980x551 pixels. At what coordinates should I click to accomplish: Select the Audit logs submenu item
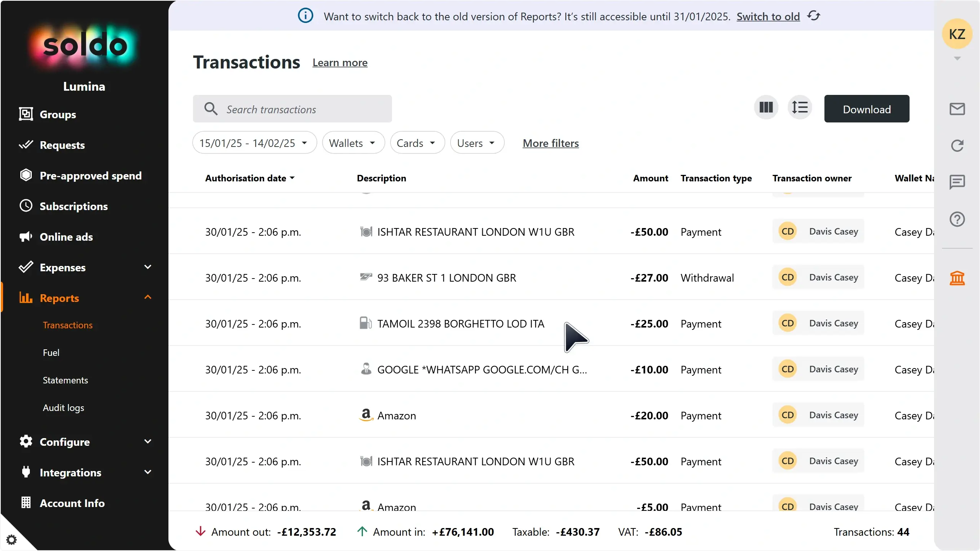tap(63, 408)
